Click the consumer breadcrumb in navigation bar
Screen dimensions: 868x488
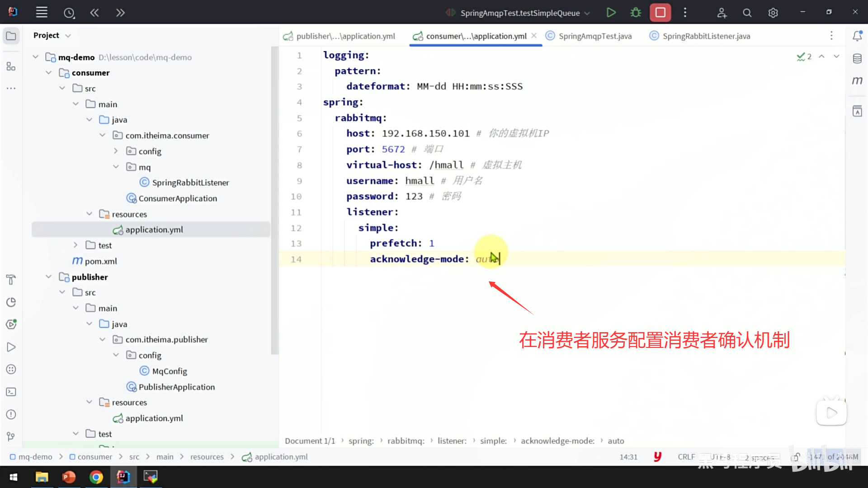[94, 457]
